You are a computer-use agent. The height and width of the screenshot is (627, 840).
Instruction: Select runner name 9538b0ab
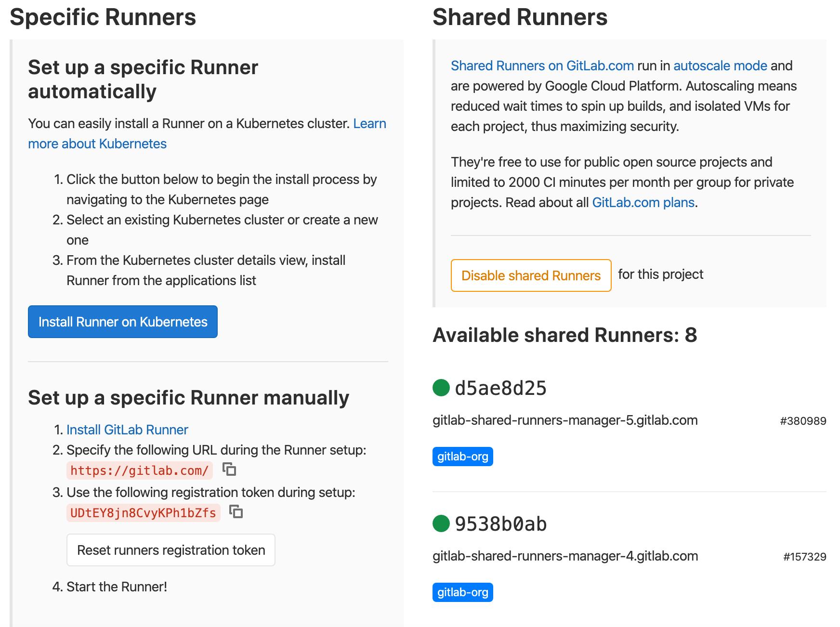click(x=501, y=524)
